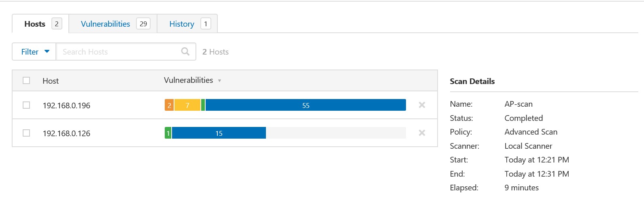This screenshot has height=213, width=644.
Task: Click the yellow medium severity segment showing 7
Action: (187, 105)
